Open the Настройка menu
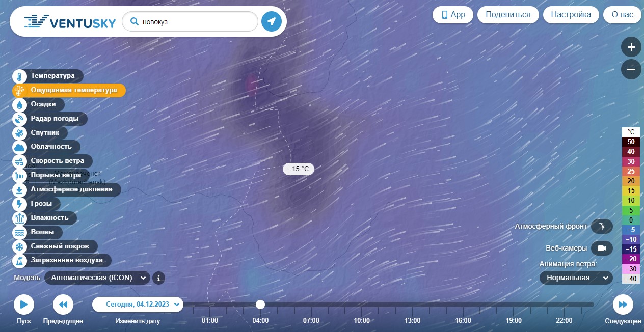Screen dimensions: 644x332 pos(571,14)
